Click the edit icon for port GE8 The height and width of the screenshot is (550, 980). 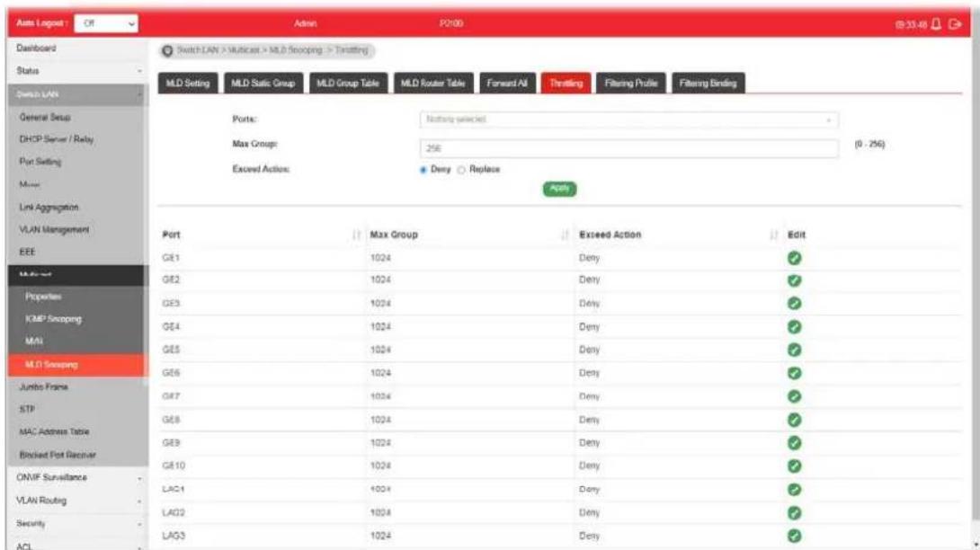(795, 420)
